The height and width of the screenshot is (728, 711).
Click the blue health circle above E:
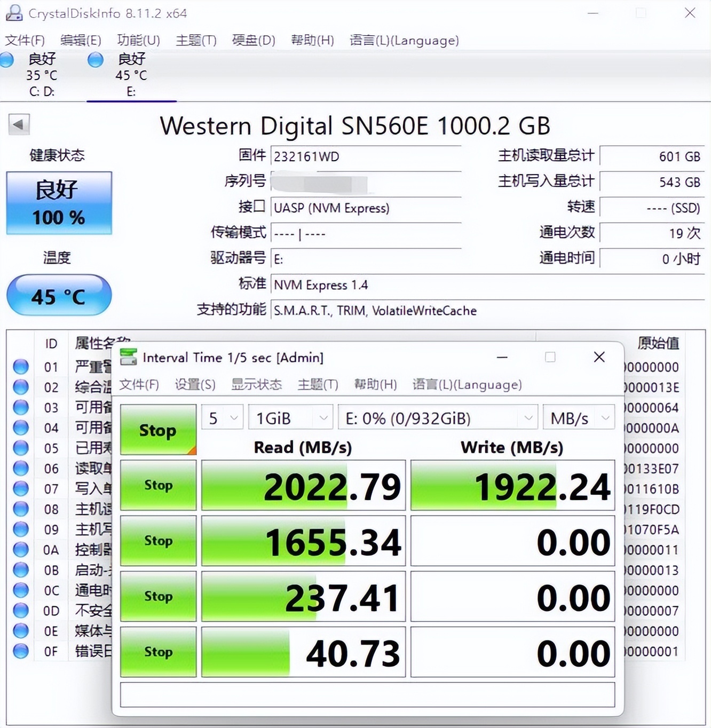(95, 60)
